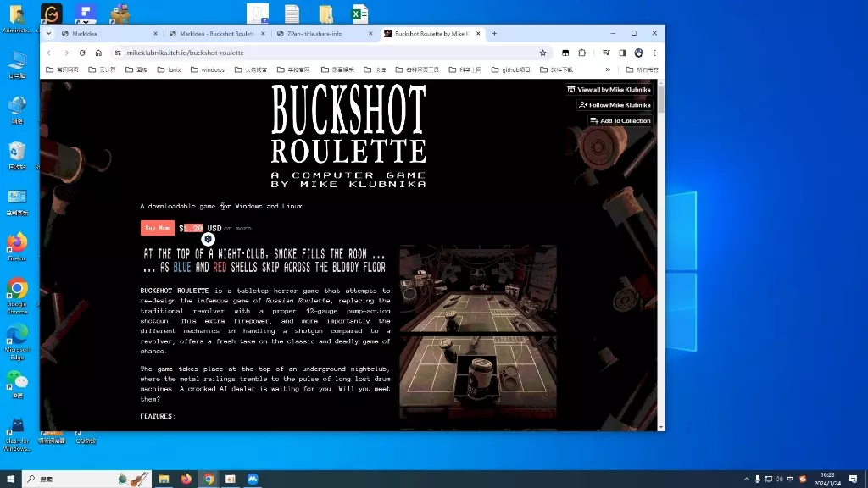Open Chrome from the taskbar
Screen dimensions: 868x488
click(x=209, y=480)
